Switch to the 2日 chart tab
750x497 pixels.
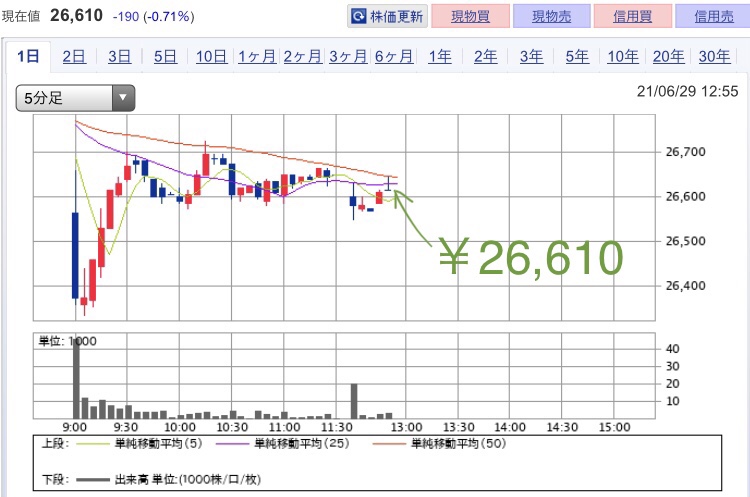74,56
